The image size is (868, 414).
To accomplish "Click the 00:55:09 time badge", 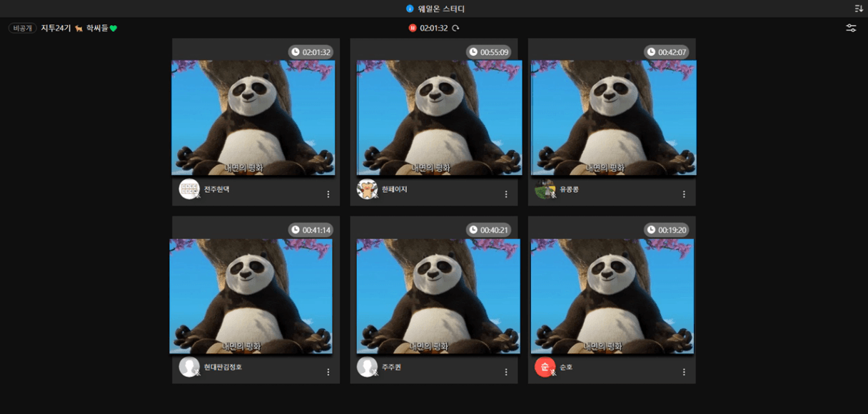I will click(488, 52).
